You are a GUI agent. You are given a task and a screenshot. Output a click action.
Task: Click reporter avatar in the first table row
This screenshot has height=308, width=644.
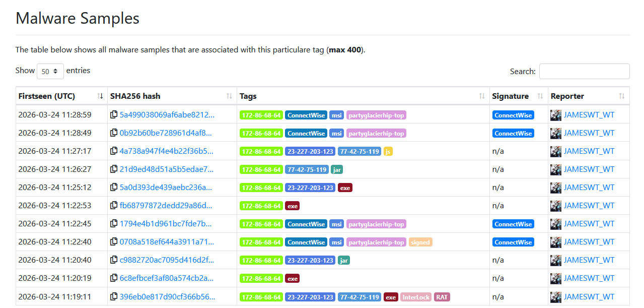pos(556,115)
